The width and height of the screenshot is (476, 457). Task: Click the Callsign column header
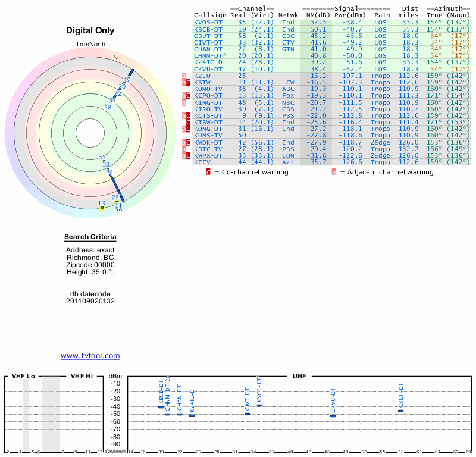click(210, 15)
